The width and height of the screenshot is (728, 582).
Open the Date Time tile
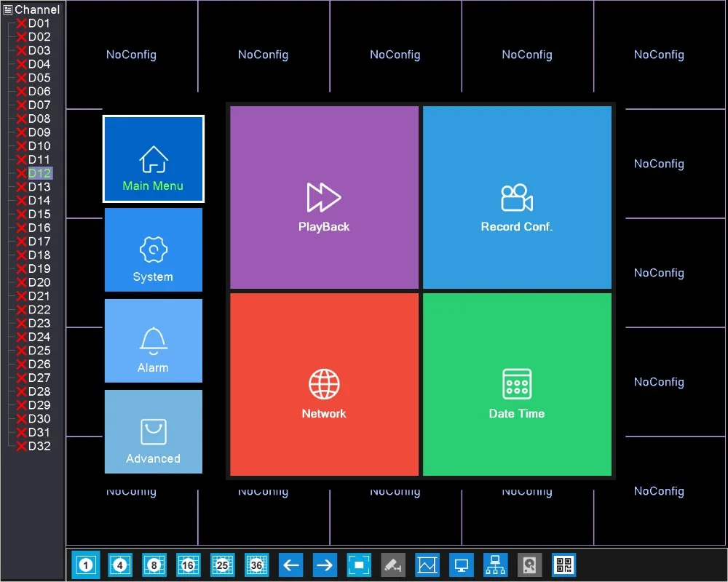[x=517, y=384]
